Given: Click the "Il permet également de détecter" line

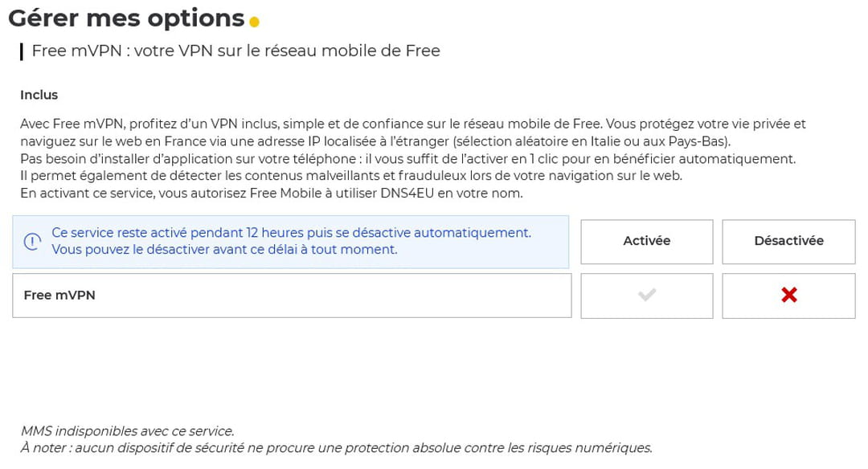Looking at the screenshot, I should 350,176.
